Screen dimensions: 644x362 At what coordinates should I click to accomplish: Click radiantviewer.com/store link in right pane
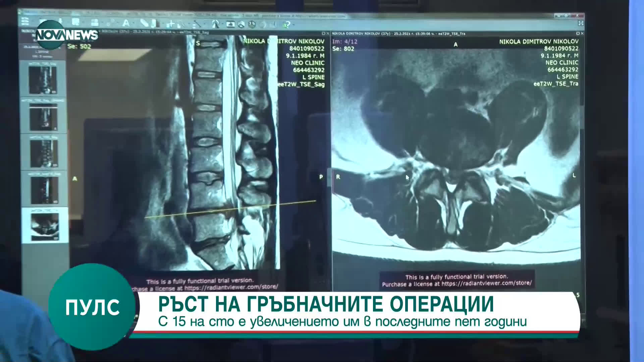486,284
